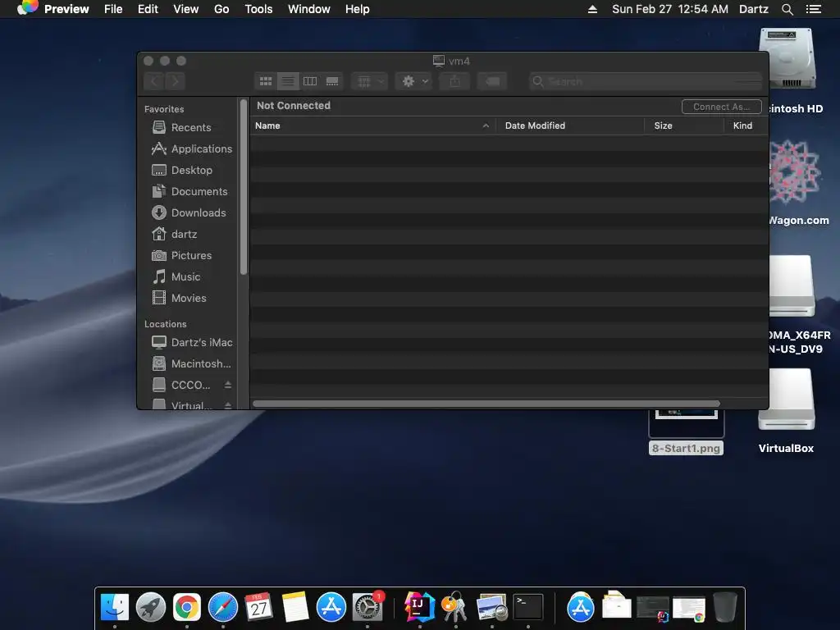
Task: Open the Preview application menu
Action: point(66,9)
